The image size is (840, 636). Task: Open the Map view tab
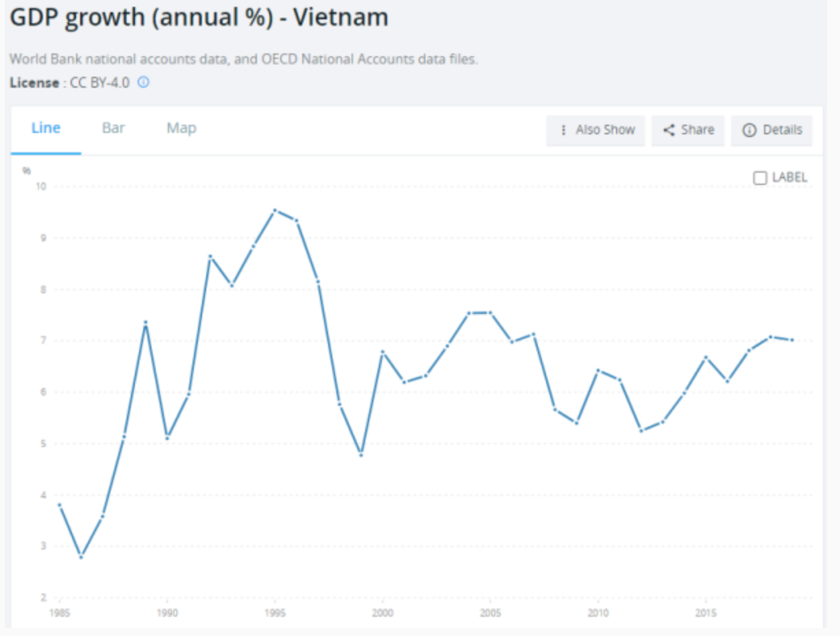click(x=182, y=128)
